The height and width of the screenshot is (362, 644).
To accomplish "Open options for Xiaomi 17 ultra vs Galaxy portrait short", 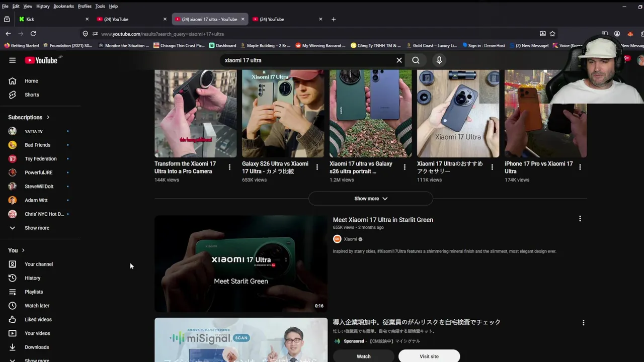I will (405, 167).
